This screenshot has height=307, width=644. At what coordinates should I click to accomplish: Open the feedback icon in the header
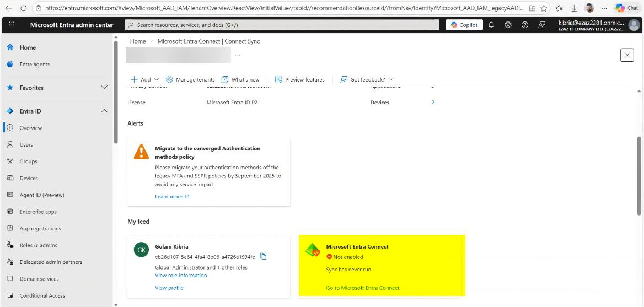point(542,25)
